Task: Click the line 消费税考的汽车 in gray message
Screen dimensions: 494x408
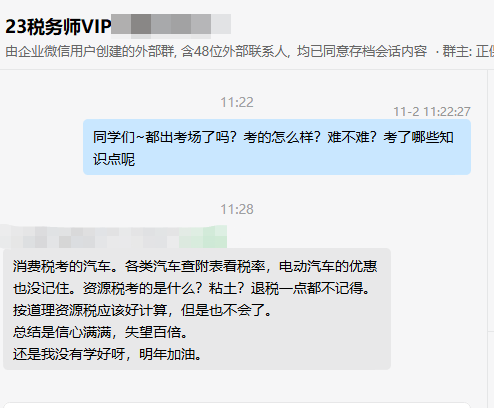Action: click(x=195, y=266)
